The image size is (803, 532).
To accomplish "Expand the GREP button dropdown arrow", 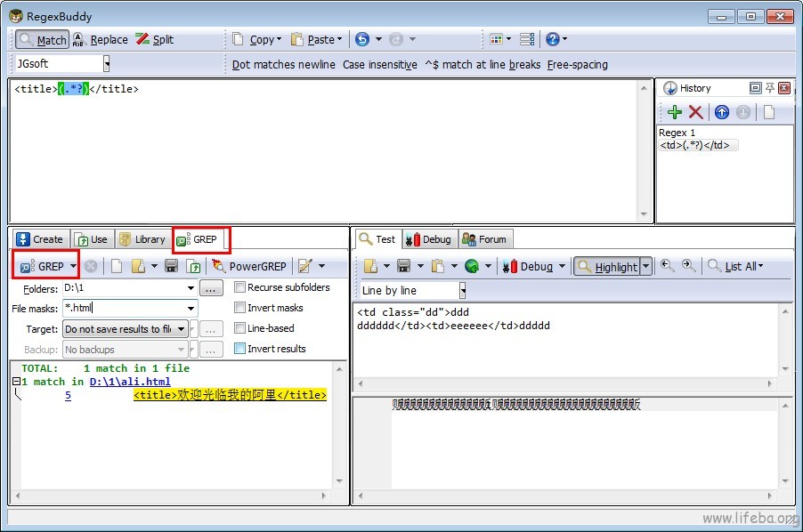I will pyautogui.click(x=73, y=266).
